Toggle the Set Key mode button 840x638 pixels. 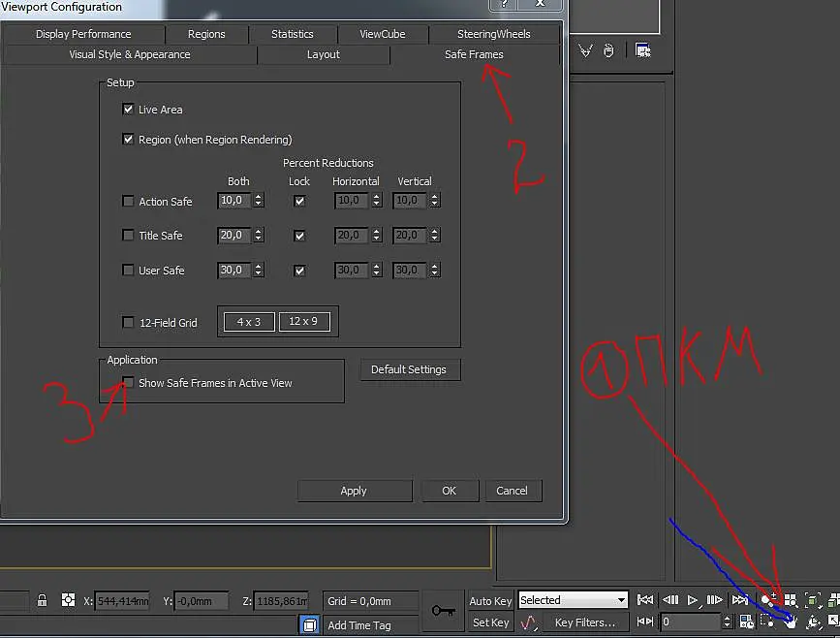[x=490, y=622]
